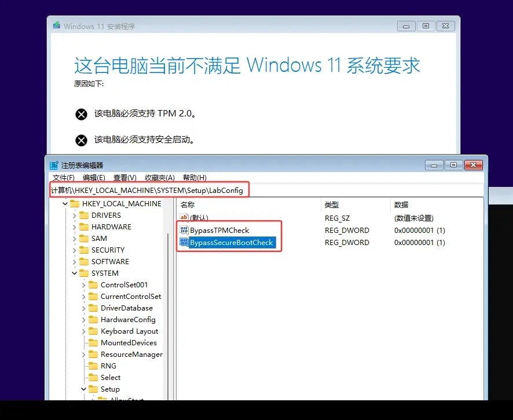
Task: Minimize the Registry Editor window
Action: pyautogui.click(x=434, y=165)
